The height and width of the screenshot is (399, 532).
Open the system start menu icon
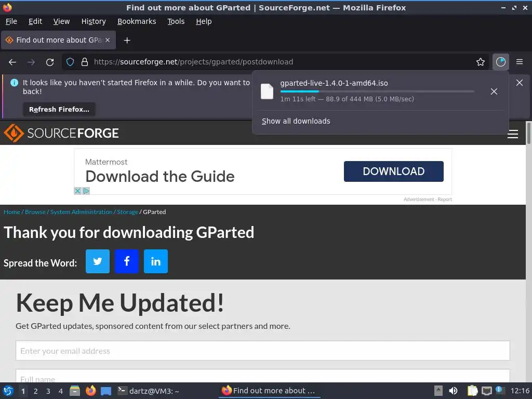8,391
